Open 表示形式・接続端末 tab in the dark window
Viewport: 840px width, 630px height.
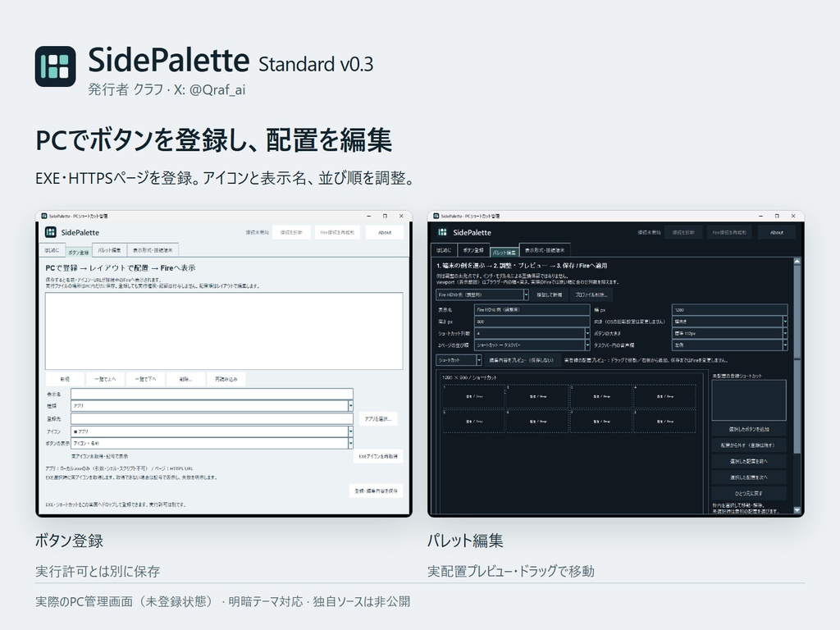coord(545,250)
